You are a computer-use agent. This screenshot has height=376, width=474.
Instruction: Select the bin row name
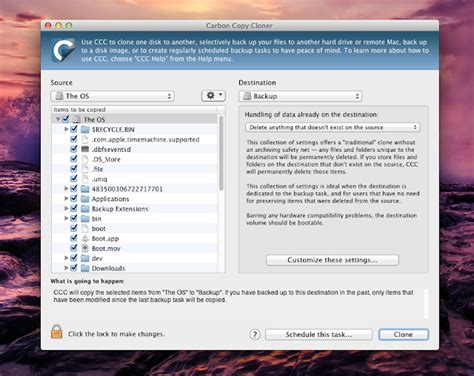(96, 219)
